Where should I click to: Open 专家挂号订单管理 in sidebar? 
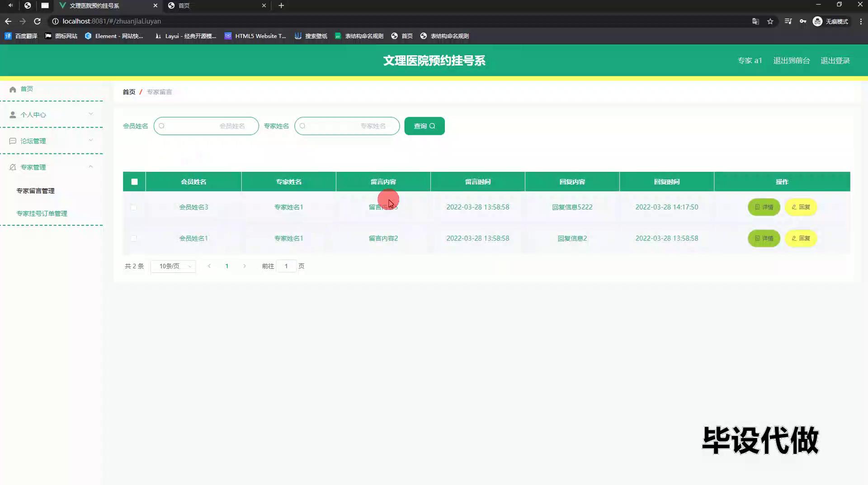[42, 214]
